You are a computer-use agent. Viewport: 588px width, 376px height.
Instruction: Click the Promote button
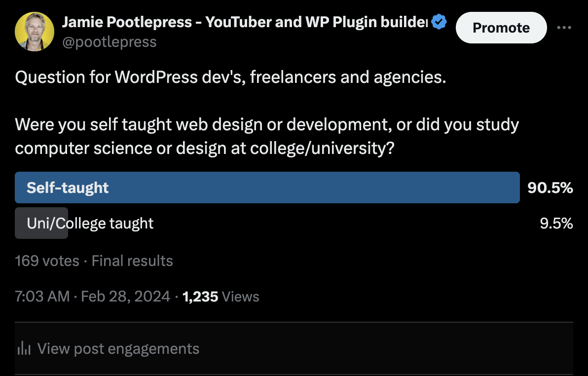click(501, 28)
